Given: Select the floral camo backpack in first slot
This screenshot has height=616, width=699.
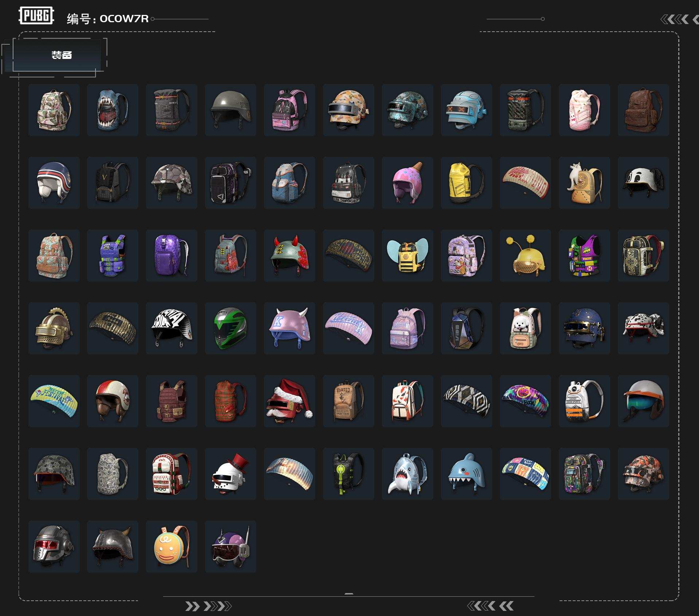Looking at the screenshot, I should 54,110.
